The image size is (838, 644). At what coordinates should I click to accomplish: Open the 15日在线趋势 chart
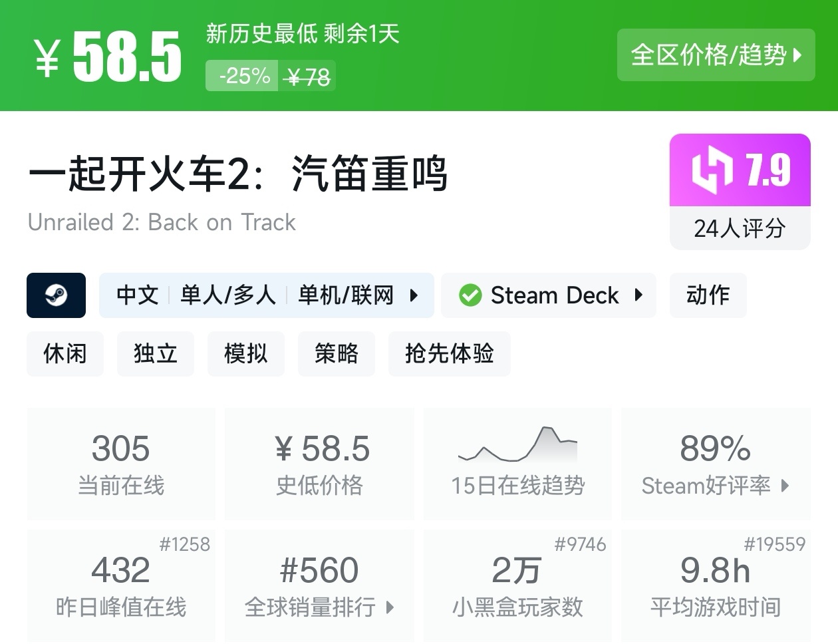pyautogui.click(x=517, y=464)
